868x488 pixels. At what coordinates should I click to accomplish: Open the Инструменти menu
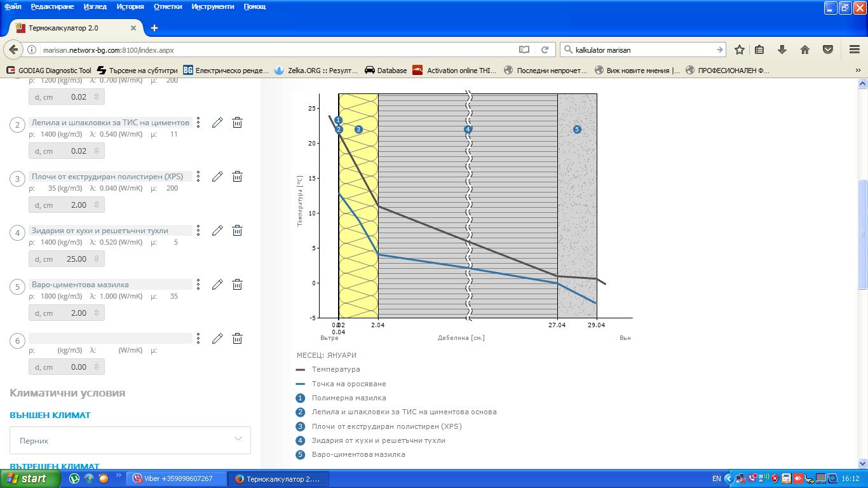213,6
